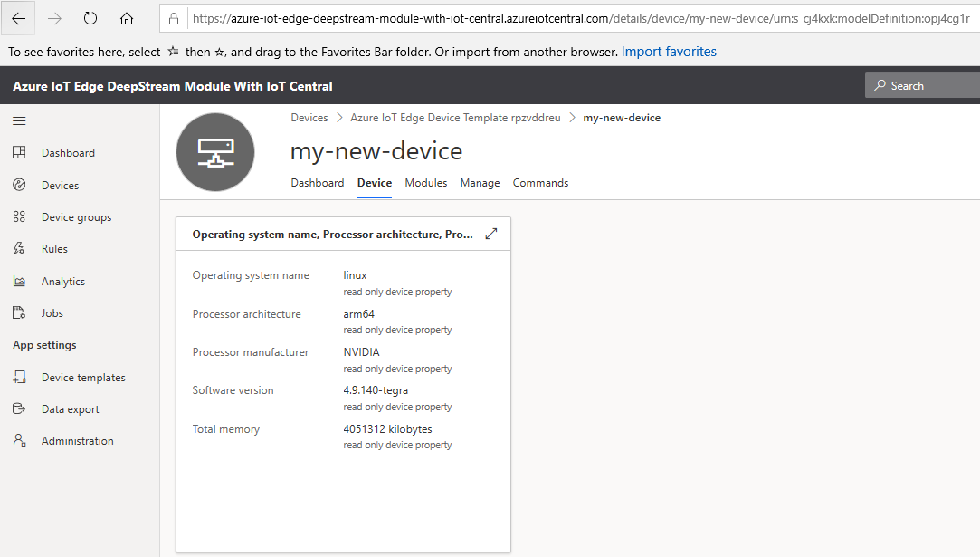Expand the properties tile to full size
Viewport: 980px width, 557px height.
click(x=491, y=234)
